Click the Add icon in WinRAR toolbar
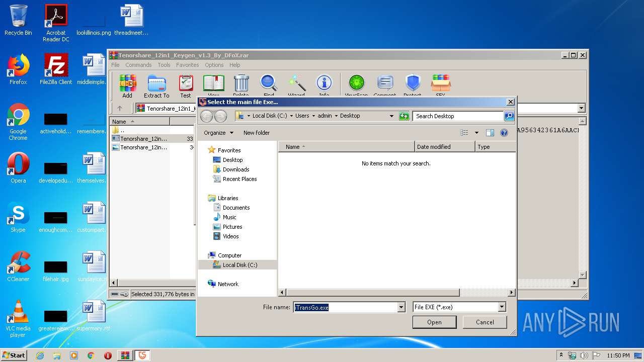The image size is (644, 362). click(x=127, y=86)
